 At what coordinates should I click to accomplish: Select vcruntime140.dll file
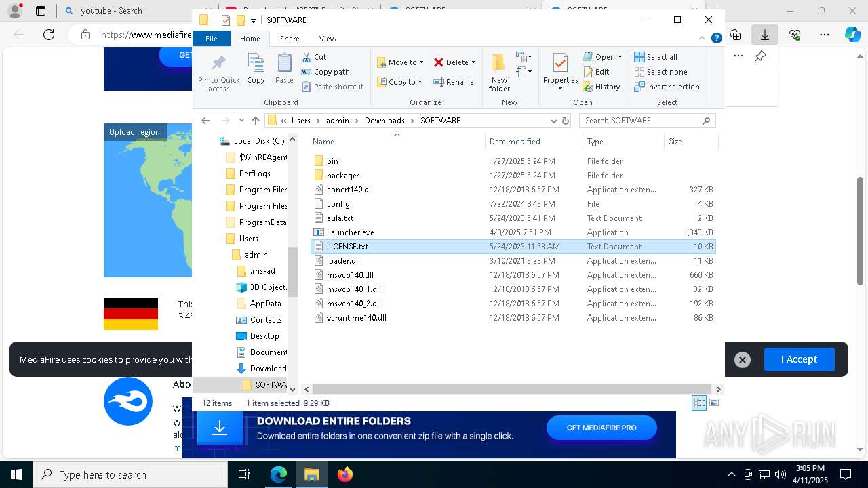pos(513,318)
